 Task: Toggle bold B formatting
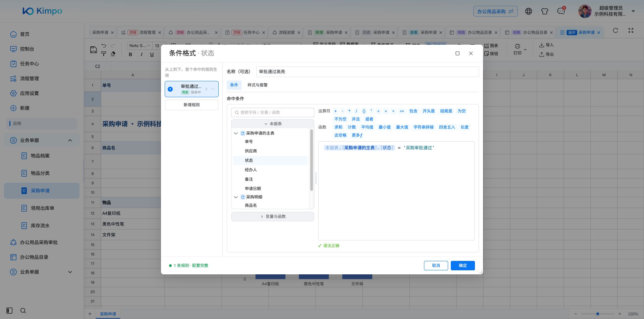tap(130, 54)
